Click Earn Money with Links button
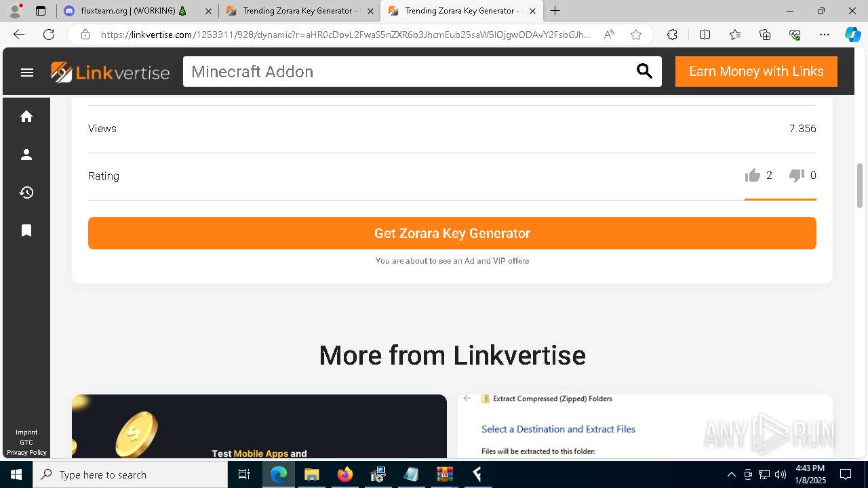Viewport: 868px width, 488px height. click(x=756, y=71)
